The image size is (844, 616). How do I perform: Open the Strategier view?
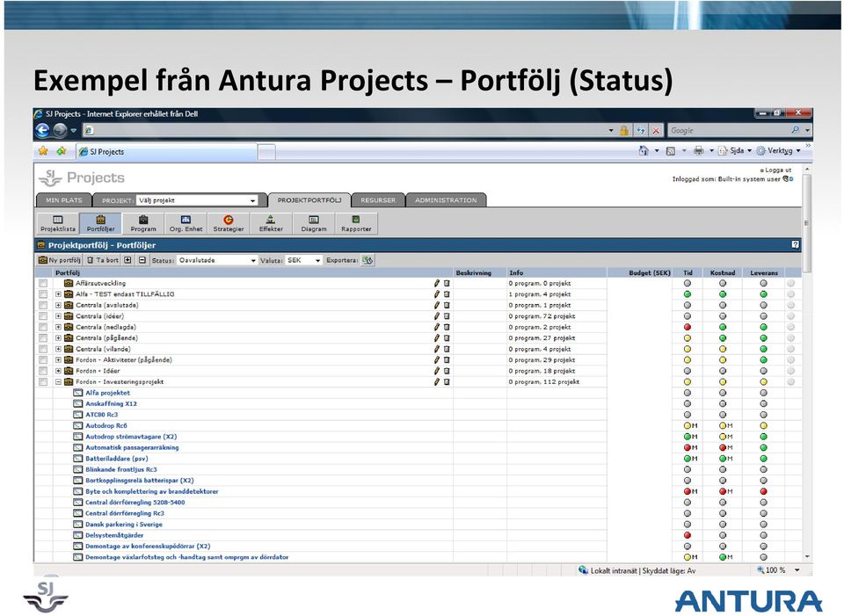click(x=229, y=223)
